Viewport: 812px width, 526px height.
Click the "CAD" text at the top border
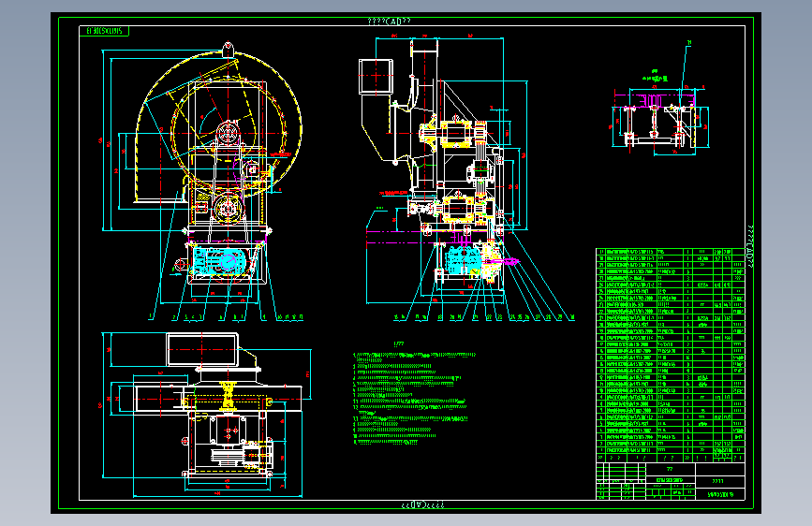[x=389, y=22]
